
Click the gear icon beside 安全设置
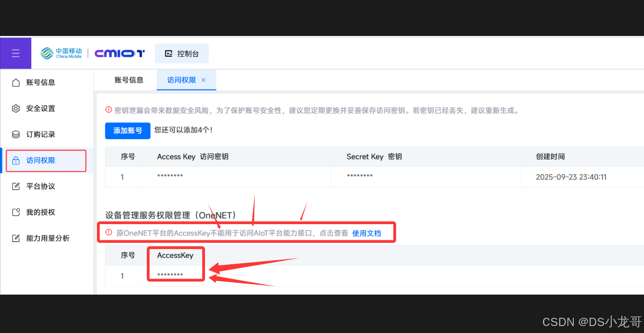pos(16,108)
